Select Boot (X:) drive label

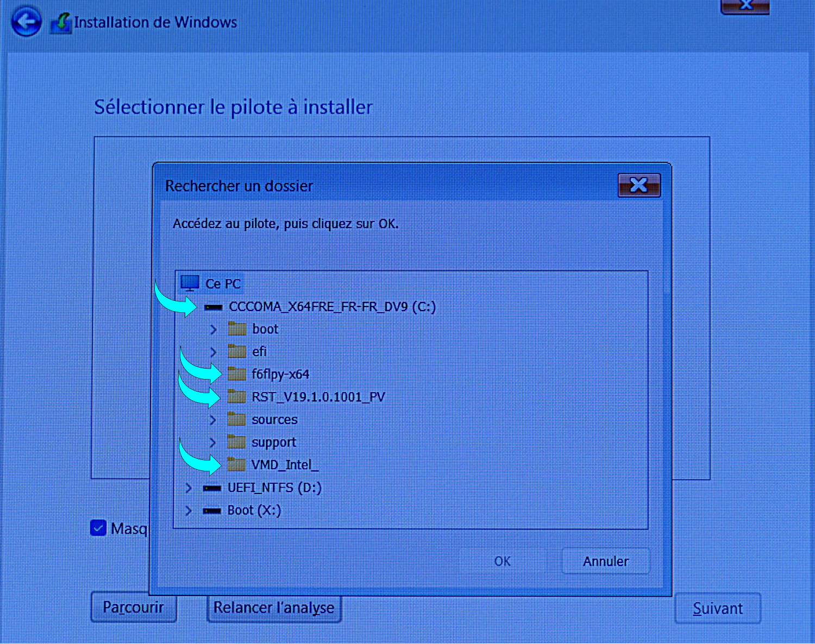pyautogui.click(x=254, y=510)
